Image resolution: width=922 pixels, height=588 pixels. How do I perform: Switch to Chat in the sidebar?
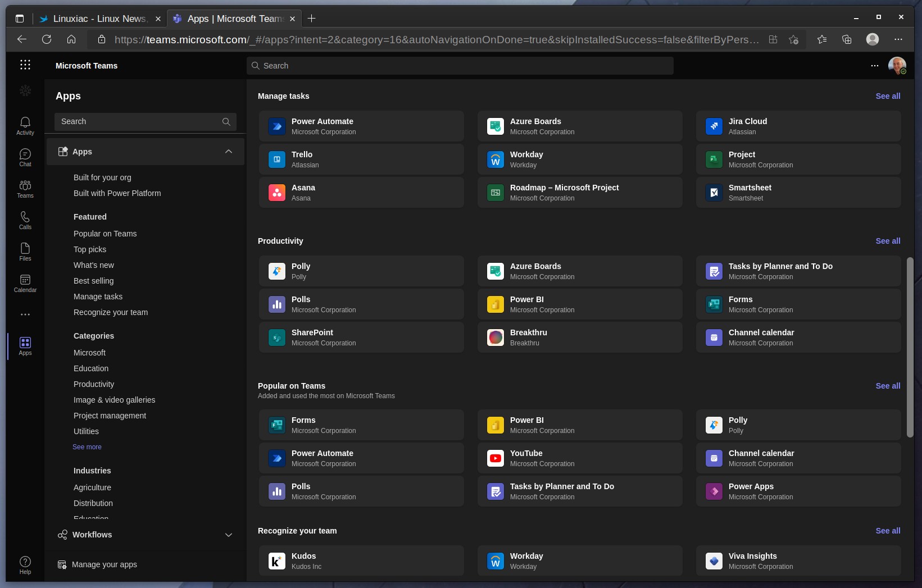[25, 157]
